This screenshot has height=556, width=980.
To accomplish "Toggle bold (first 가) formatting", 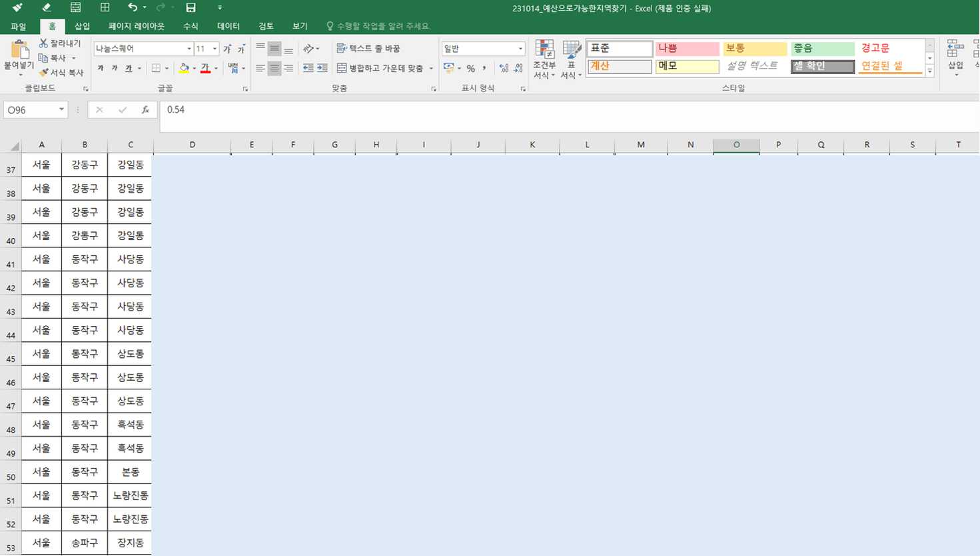I will [101, 68].
